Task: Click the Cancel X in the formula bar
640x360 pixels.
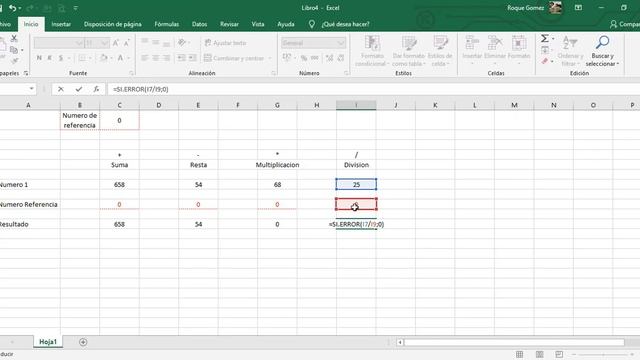Action: [x=61, y=89]
